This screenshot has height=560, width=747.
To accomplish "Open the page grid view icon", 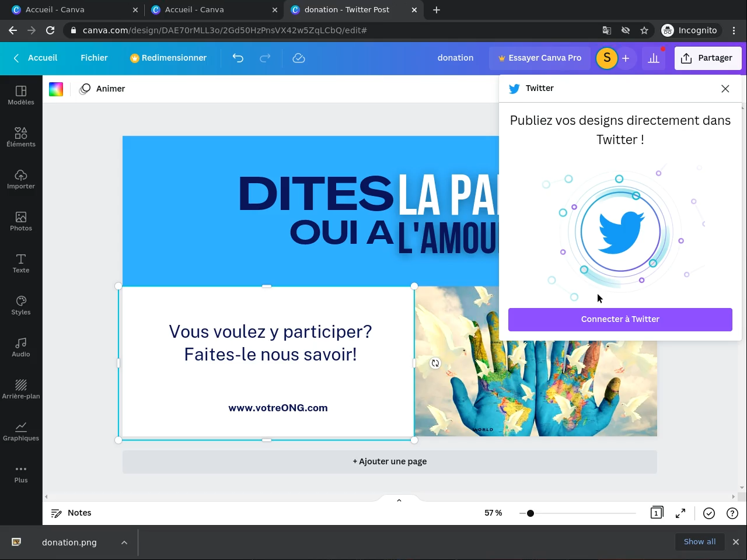I will click(x=657, y=513).
